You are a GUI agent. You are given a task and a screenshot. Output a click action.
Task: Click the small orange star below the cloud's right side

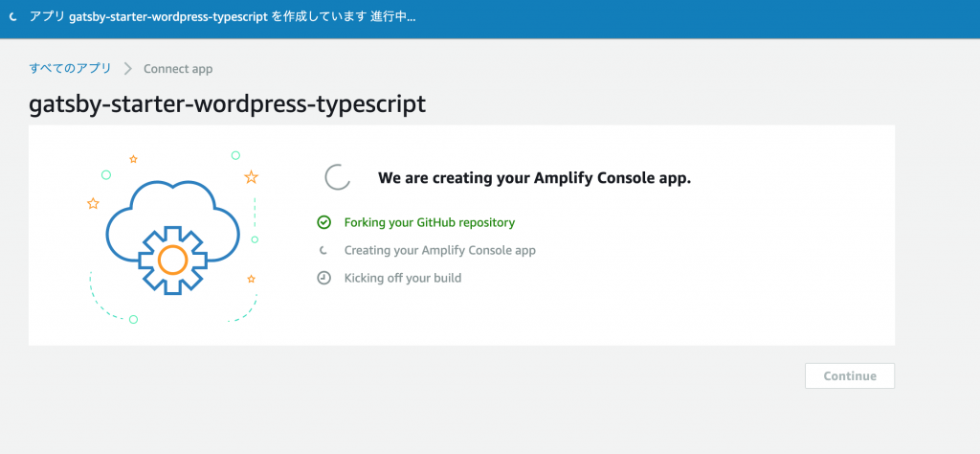pos(252,279)
